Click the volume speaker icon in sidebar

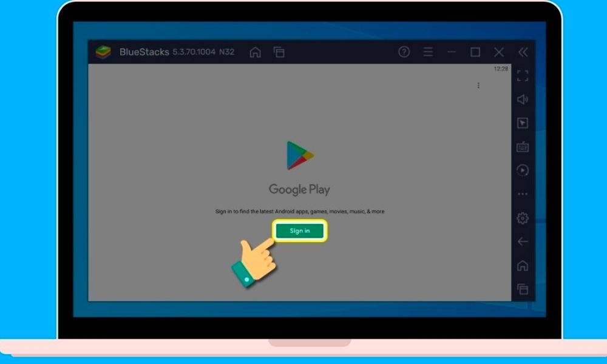(522, 99)
